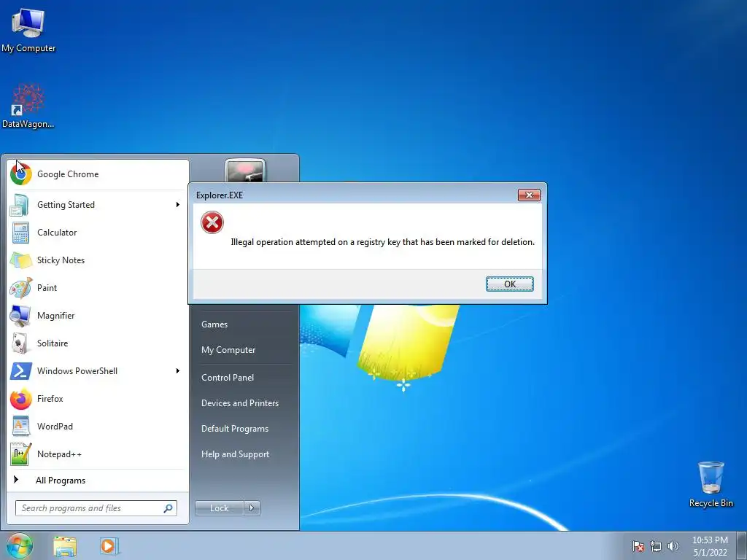This screenshot has height=560, width=747.
Task: Open the Notepad++ icon
Action: tap(21, 454)
